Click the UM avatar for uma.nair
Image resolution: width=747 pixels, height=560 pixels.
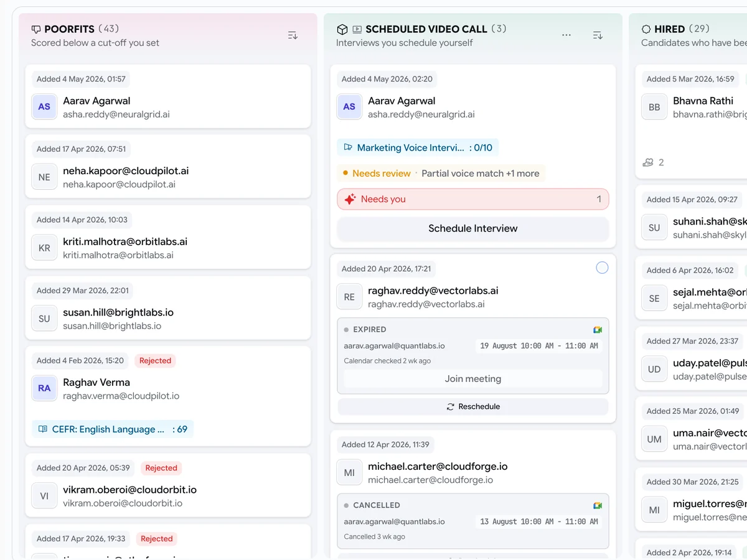coord(654,439)
